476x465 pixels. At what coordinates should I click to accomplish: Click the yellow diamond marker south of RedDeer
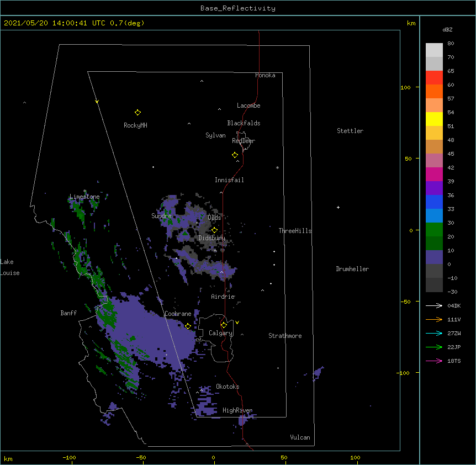235,155
